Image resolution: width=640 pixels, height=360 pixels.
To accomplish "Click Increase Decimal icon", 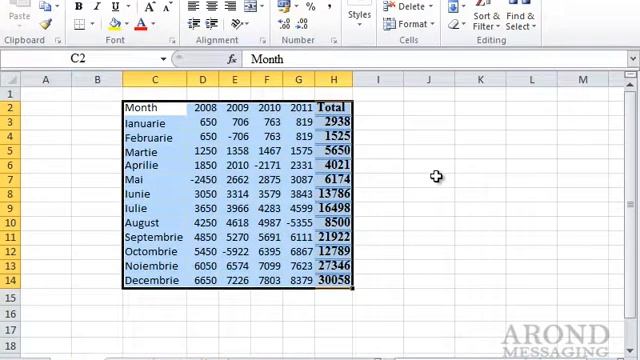I will [x=284, y=24].
